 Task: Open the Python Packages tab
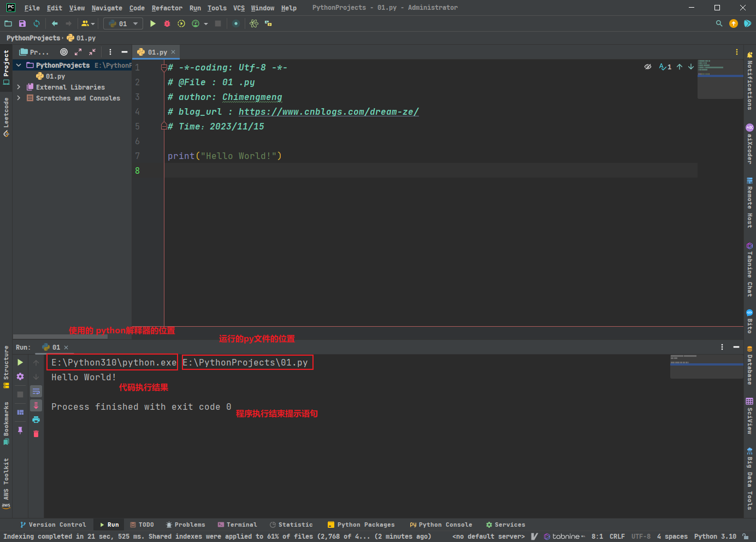coord(361,525)
